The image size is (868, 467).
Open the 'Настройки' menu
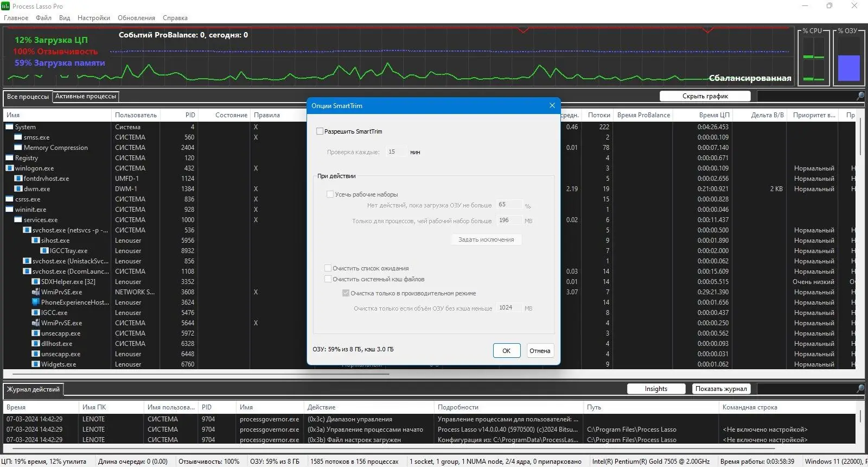[x=94, y=18]
